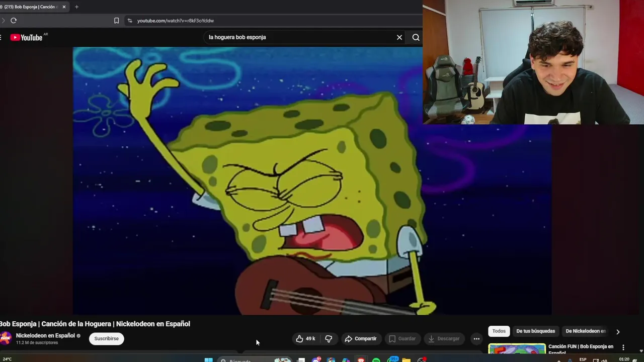The height and width of the screenshot is (362, 644).
Task: Reload the page with the refresh icon
Action: pos(14,21)
